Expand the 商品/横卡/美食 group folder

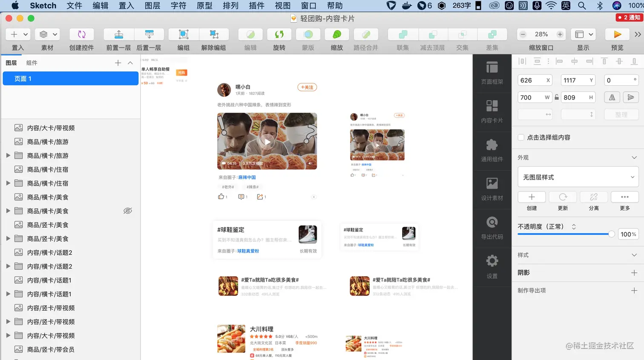pyautogui.click(x=8, y=211)
